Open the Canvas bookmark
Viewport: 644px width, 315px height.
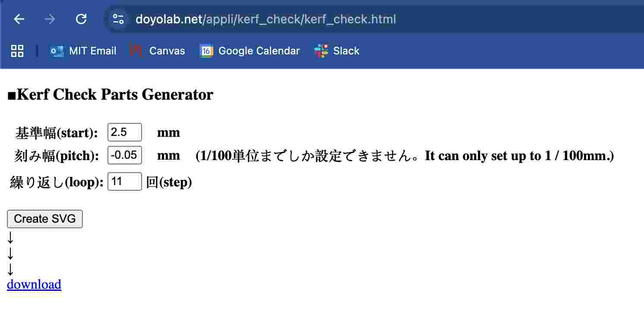coord(158,51)
